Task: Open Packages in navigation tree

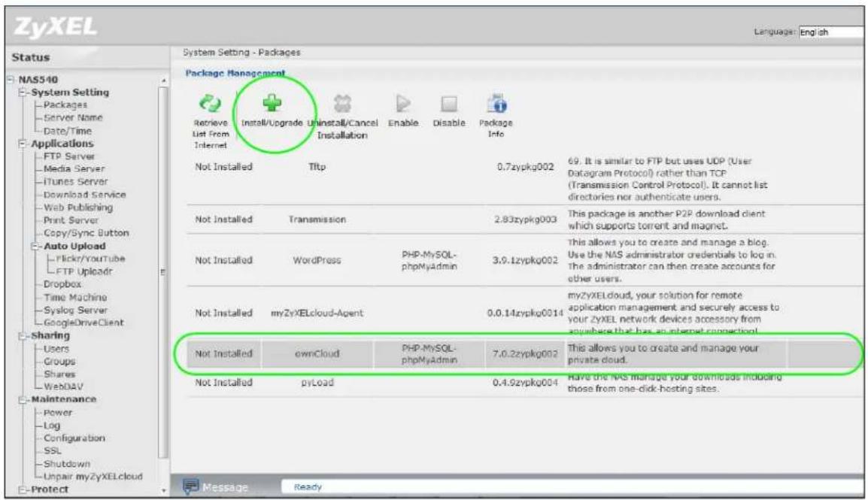Action: (x=65, y=105)
